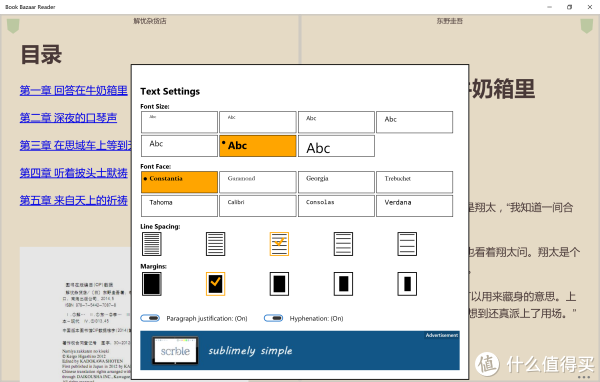Select the tightest line spacing icon
The height and width of the screenshot is (382, 600).
tap(152, 244)
